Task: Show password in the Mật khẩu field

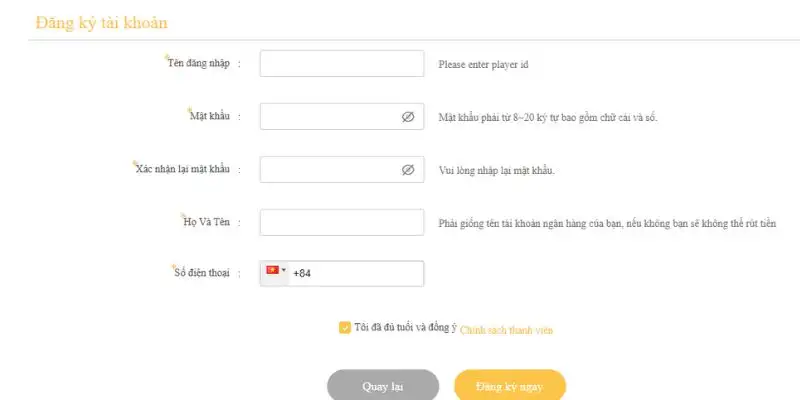Action: 408,117
